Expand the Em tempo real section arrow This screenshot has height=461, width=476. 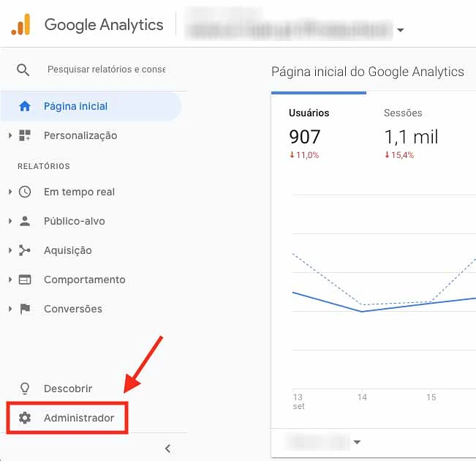click(x=10, y=192)
